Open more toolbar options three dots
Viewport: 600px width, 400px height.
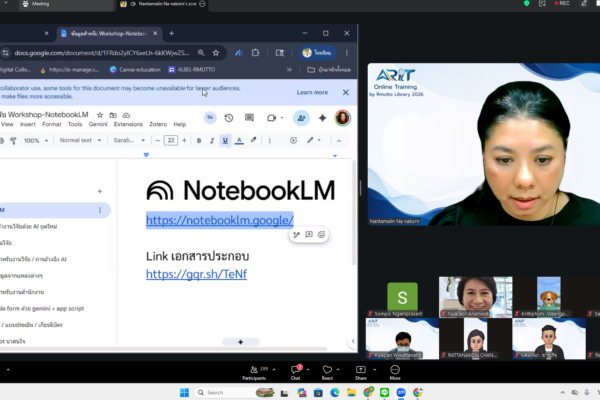click(270, 141)
